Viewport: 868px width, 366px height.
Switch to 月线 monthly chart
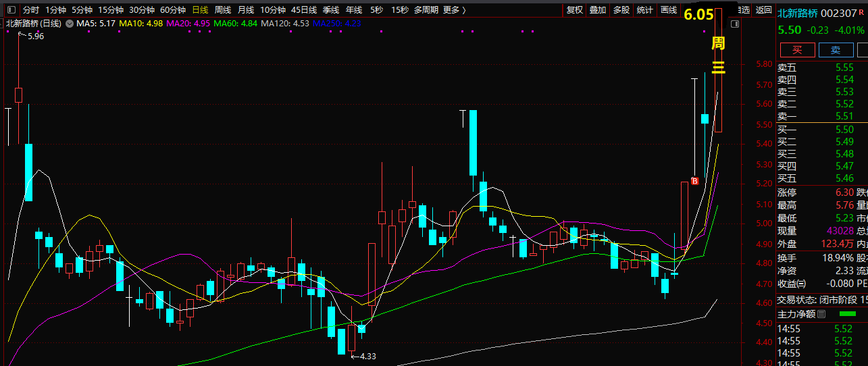(x=246, y=10)
